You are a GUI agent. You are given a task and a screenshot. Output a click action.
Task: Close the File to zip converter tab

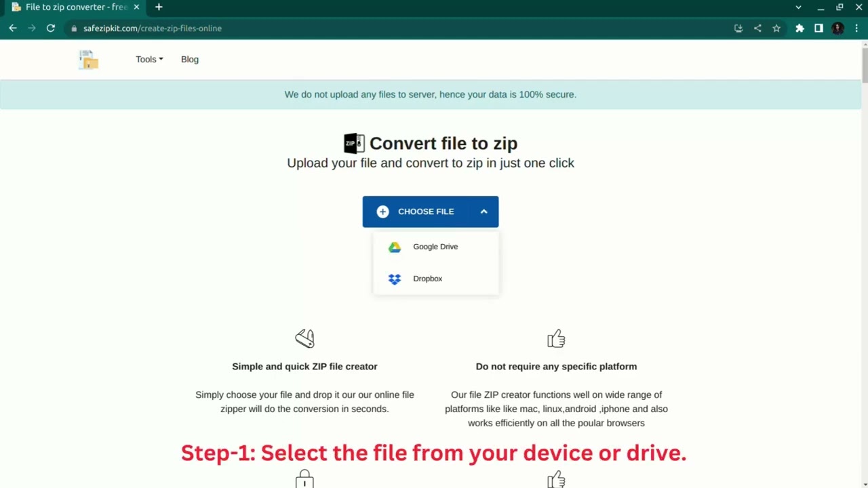(136, 7)
